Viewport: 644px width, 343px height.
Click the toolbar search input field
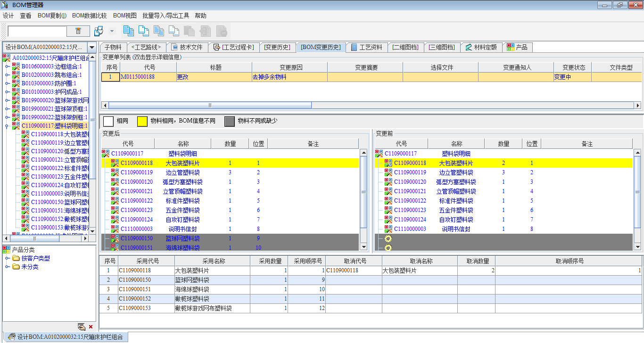point(37,31)
